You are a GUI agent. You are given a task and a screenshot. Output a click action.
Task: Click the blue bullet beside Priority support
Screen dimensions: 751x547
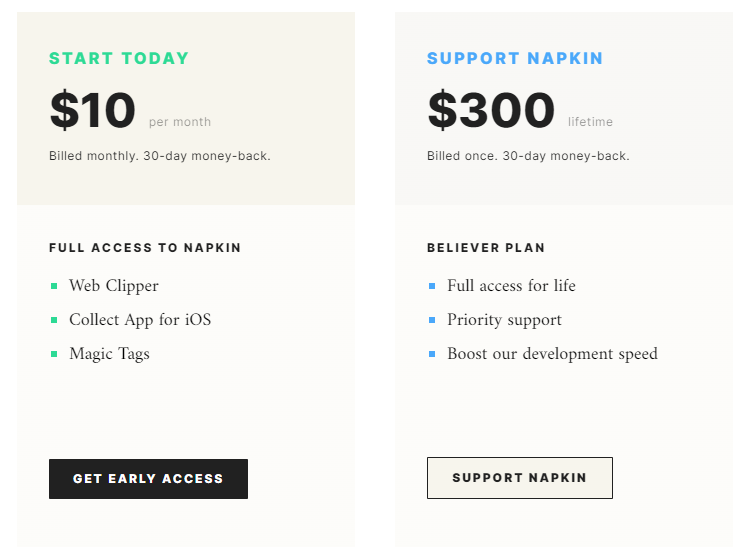(x=432, y=320)
